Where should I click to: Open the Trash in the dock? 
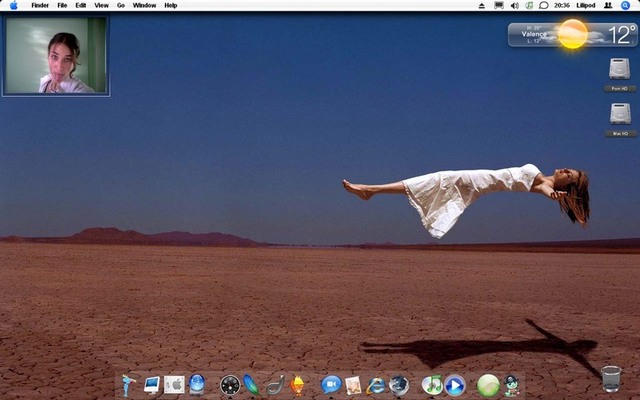pyautogui.click(x=611, y=379)
